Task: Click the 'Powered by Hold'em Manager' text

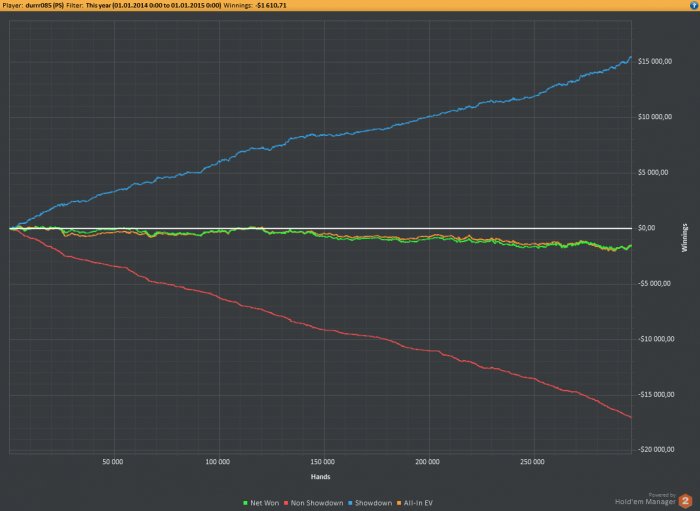Action: pos(646,499)
